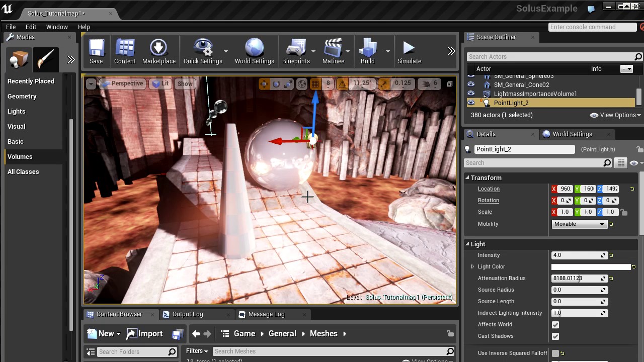Screen dimensions: 644x362
Task: Toggle rotation snap angle icon
Action: click(342, 84)
